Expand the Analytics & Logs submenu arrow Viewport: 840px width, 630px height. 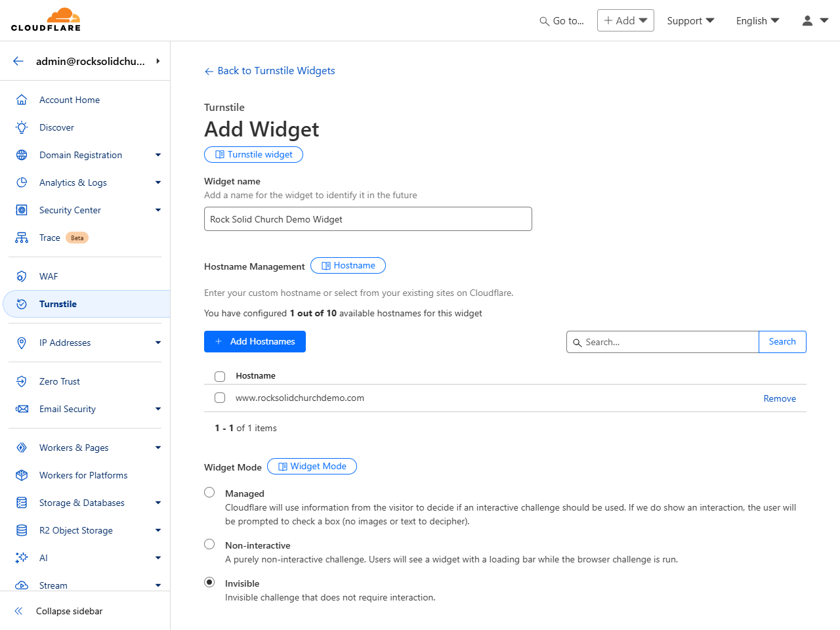click(158, 182)
